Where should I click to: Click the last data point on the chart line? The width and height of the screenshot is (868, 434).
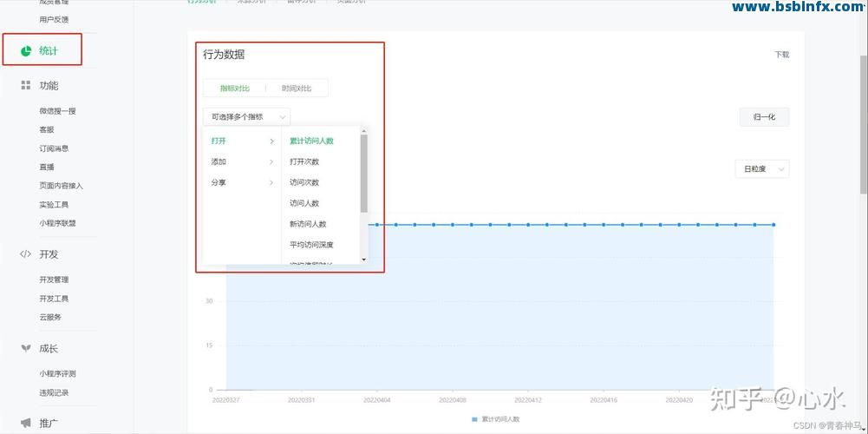pos(773,225)
